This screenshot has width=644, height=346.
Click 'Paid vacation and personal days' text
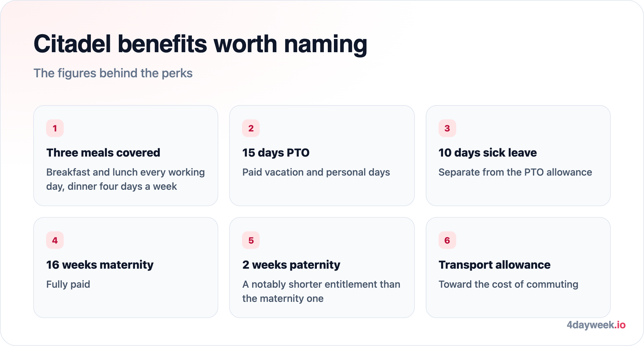tap(316, 172)
